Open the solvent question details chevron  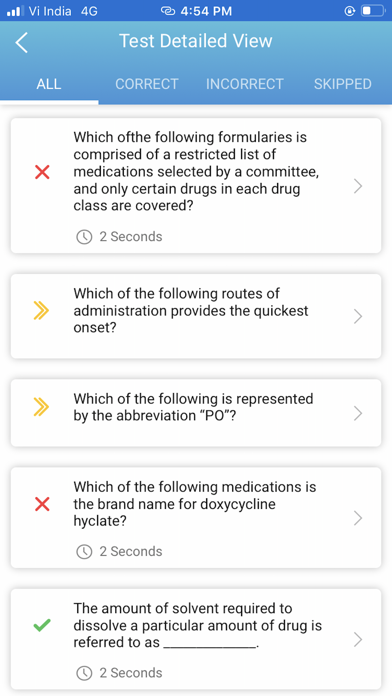358,640
